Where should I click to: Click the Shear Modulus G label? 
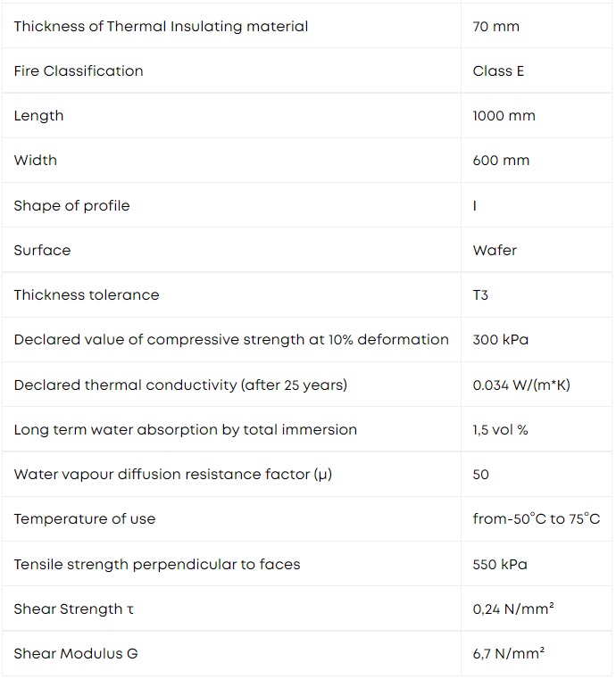pos(76,653)
